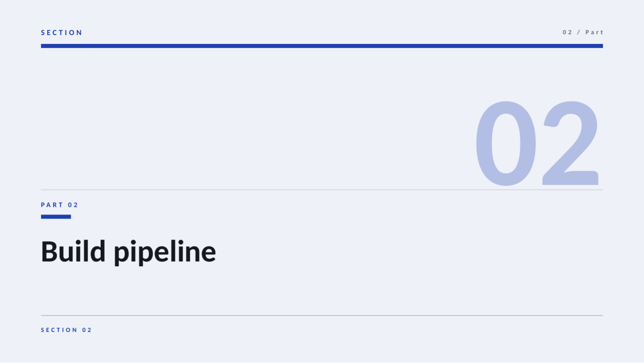The width and height of the screenshot is (644, 363).
Task: Click the letter S of top SECTION label
Action: tap(43, 33)
